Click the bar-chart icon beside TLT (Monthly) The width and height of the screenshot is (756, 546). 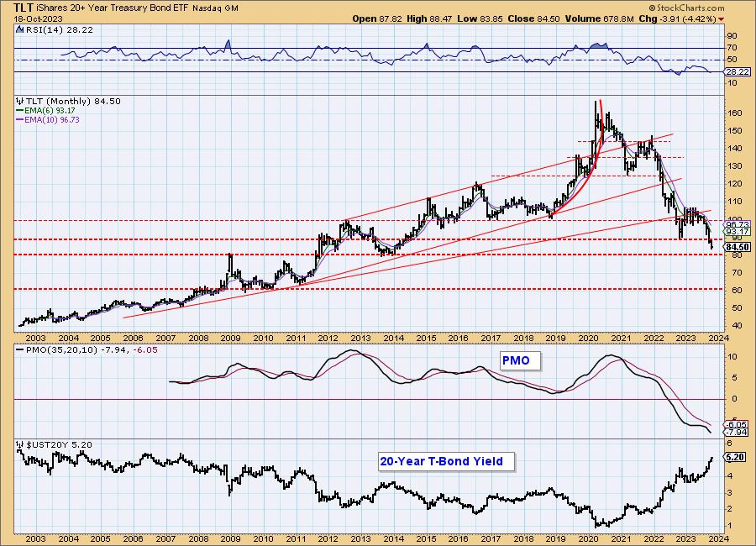20,102
